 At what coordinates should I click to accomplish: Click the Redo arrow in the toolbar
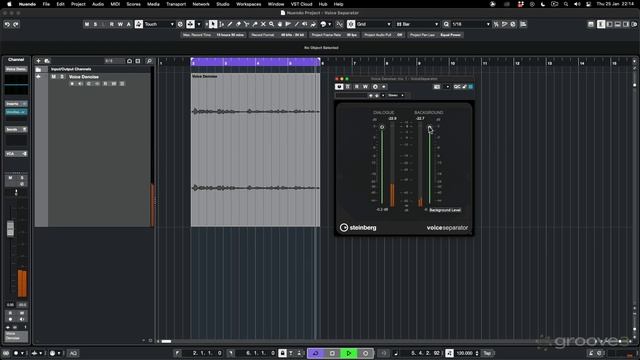16,24
